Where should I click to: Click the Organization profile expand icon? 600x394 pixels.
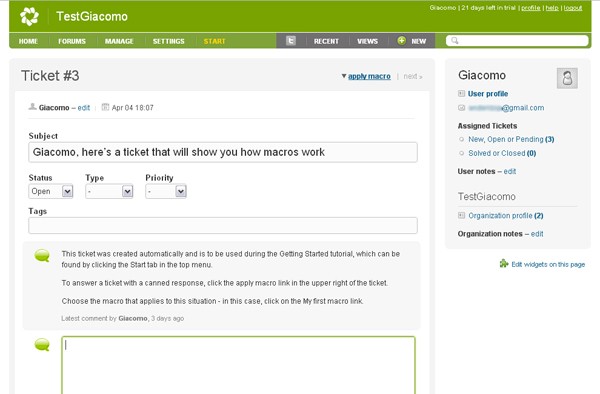tap(461, 215)
